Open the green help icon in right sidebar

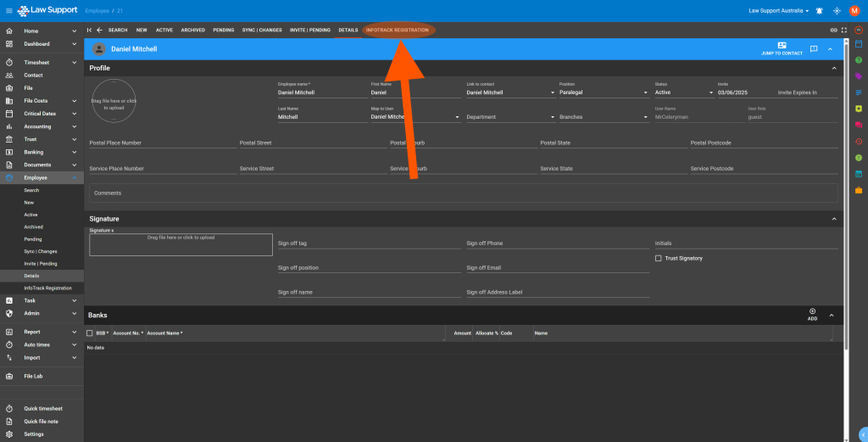pos(859,59)
